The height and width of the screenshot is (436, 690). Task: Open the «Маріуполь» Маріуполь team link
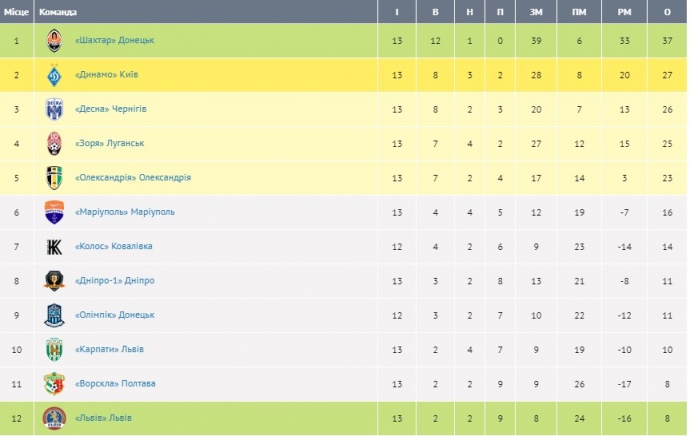pyautogui.click(x=125, y=212)
